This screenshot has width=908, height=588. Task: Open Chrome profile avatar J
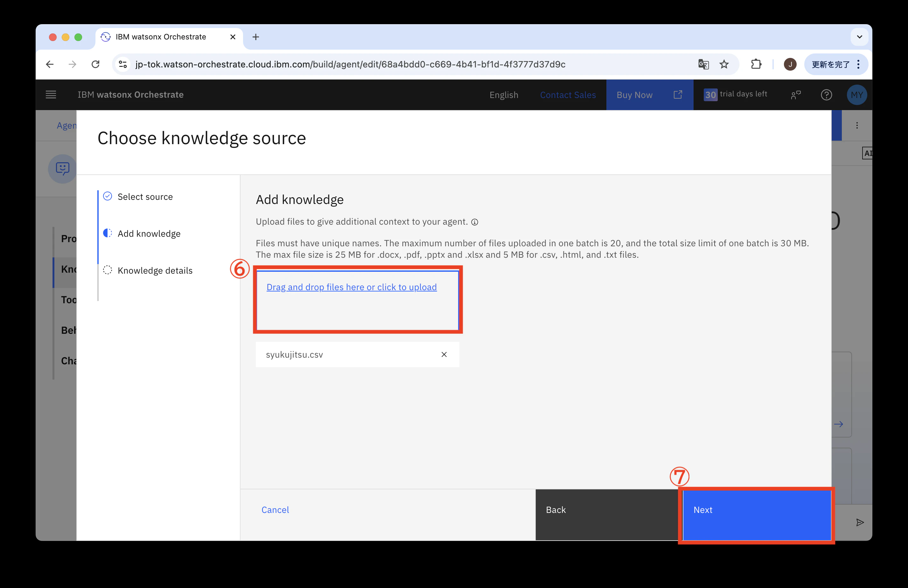[790, 64]
